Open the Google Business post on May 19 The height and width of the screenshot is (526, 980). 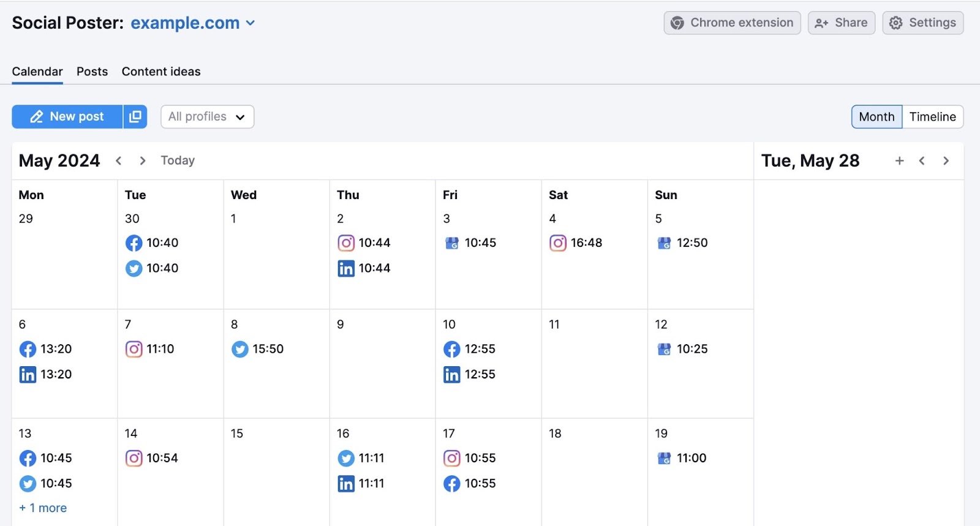click(x=682, y=458)
